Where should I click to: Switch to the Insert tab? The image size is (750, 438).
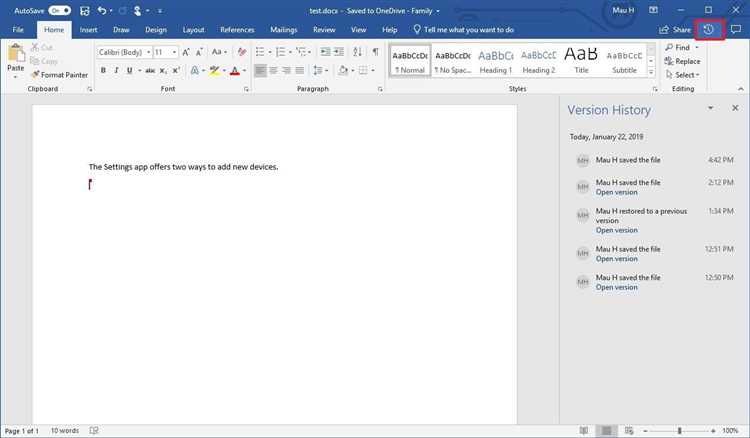point(88,30)
